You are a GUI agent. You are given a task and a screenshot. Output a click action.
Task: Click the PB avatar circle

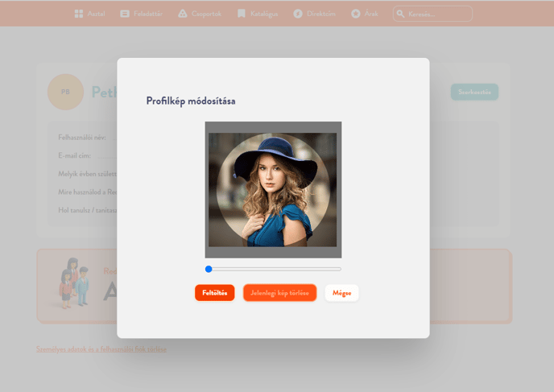coord(65,92)
